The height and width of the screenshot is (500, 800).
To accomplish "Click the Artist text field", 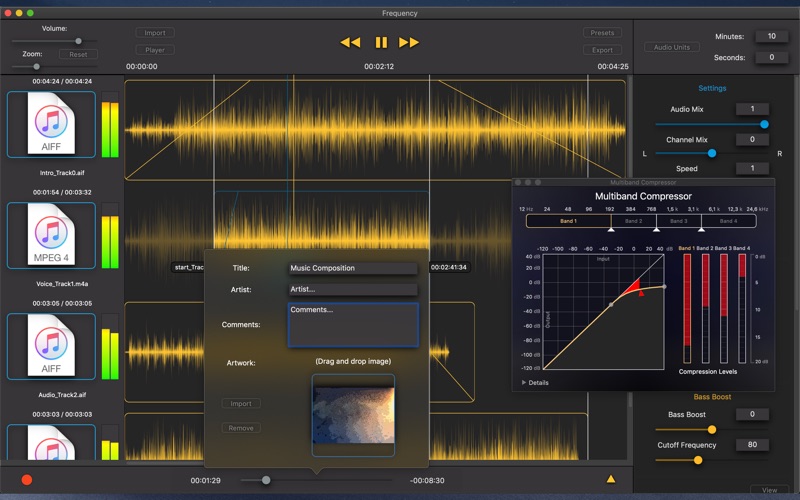I will point(353,289).
